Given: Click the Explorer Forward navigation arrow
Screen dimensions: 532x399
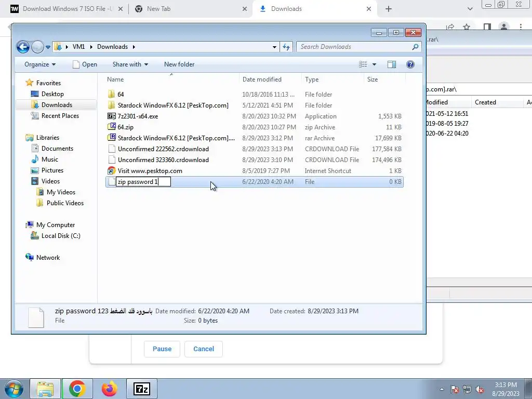Looking at the screenshot, I should [37, 47].
